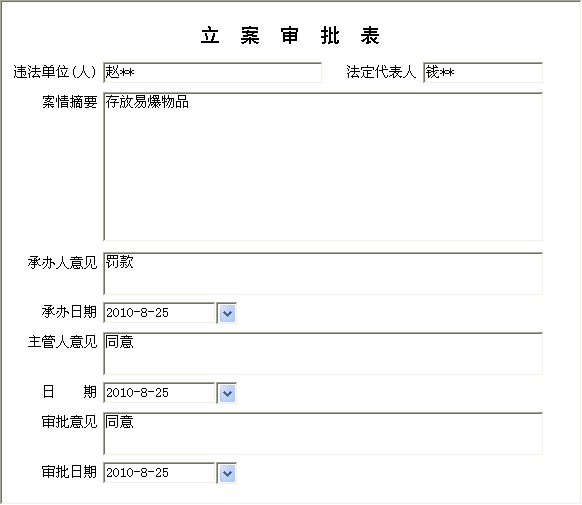
Task: Click the 审批意见 label
Action: tap(69, 422)
